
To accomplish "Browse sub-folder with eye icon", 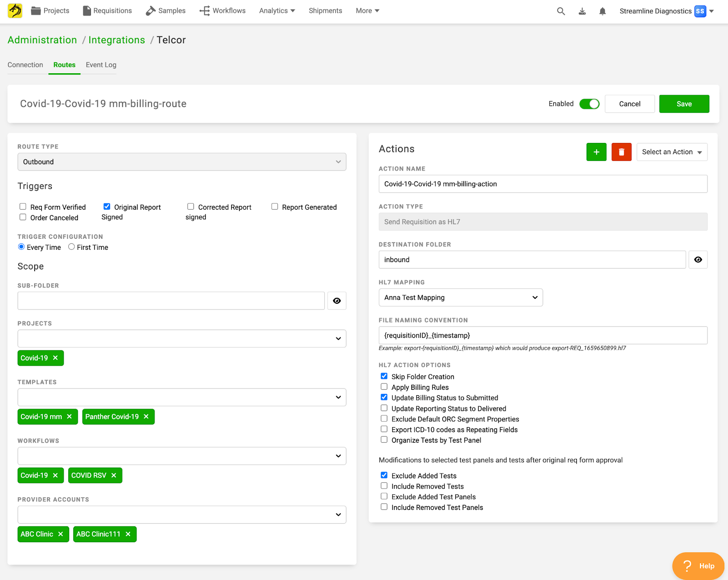I will click(x=337, y=301).
